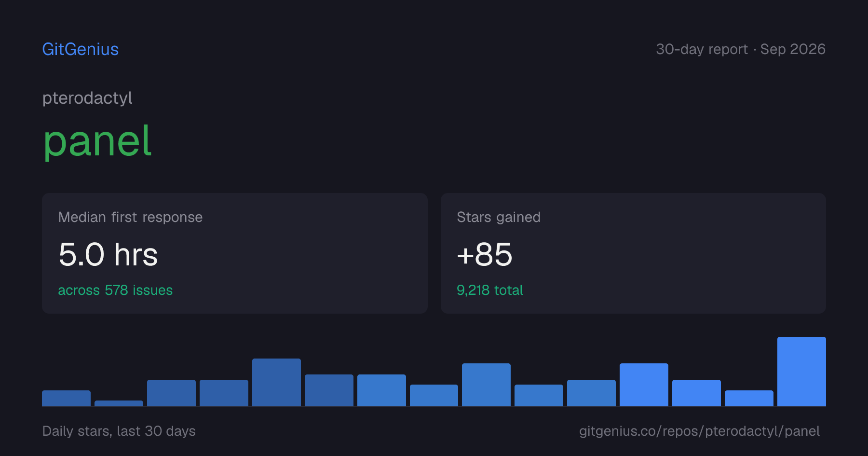
Task: Click the ninth chart bar
Action: (x=486, y=385)
